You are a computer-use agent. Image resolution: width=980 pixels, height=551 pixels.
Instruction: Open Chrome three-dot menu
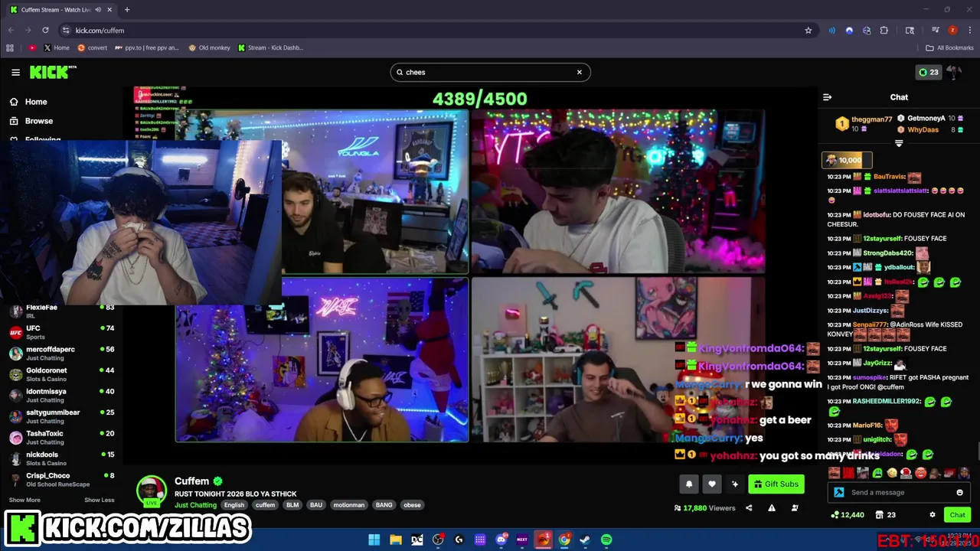pyautogui.click(x=970, y=30)
